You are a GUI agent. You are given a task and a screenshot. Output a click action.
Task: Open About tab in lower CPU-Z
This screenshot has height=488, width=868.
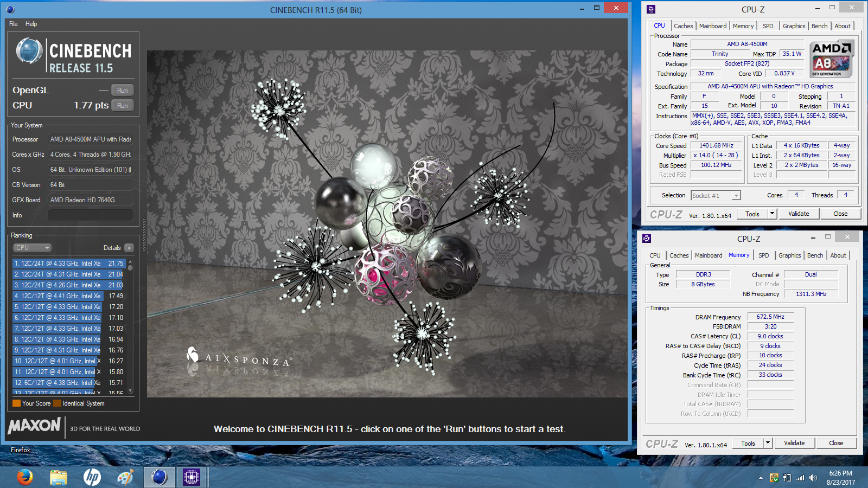tap(838, 255)
